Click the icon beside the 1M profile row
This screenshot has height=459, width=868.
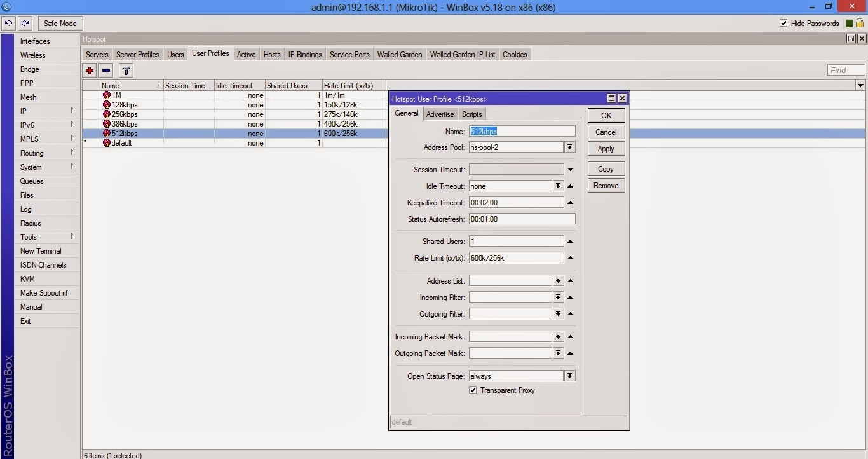[107, 95]
